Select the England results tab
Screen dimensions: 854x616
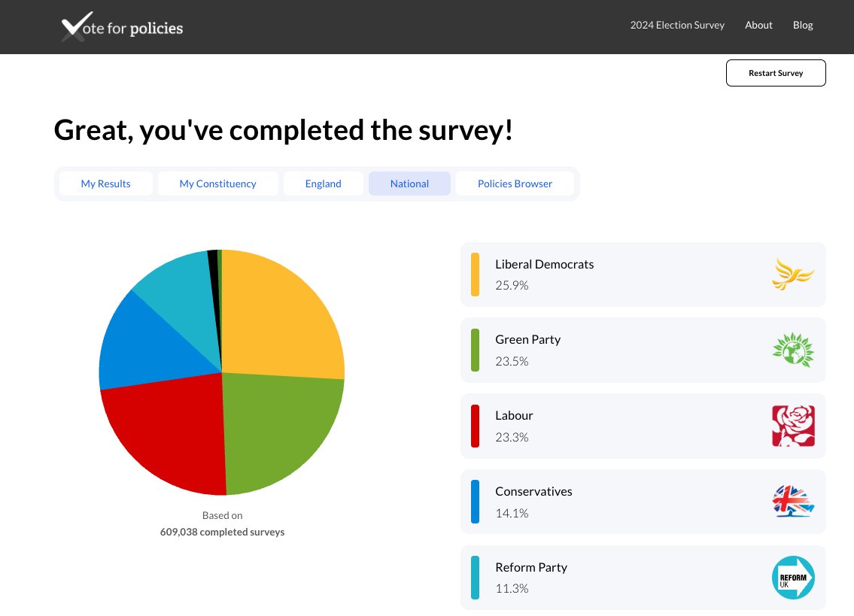point(323,183)
